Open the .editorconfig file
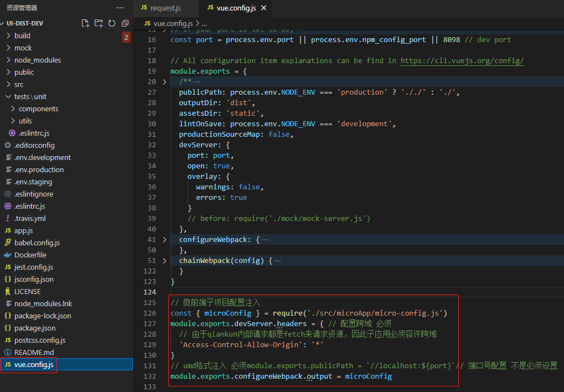Image resolution: width=564 pixels, height=392 pixels. (34, 145)
